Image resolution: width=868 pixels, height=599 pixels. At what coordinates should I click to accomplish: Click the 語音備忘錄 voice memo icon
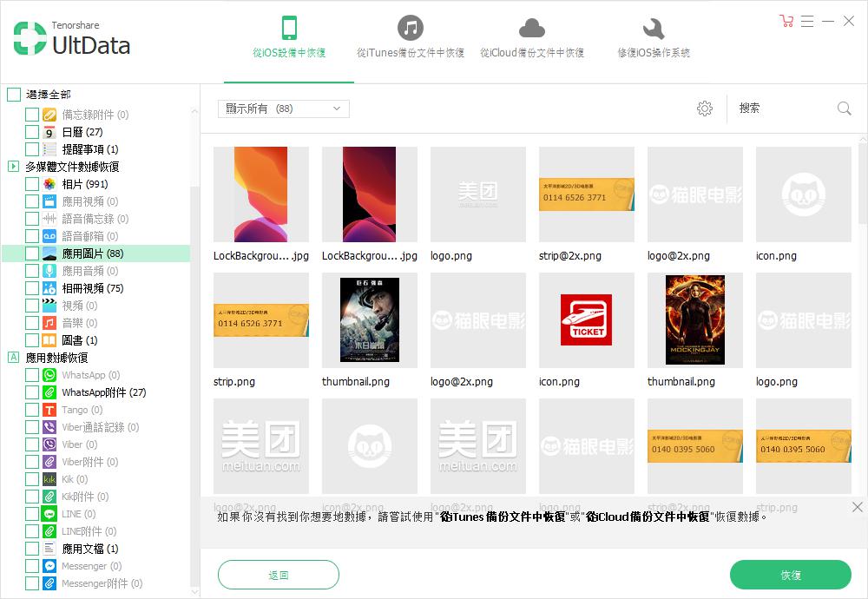(49, 219)
